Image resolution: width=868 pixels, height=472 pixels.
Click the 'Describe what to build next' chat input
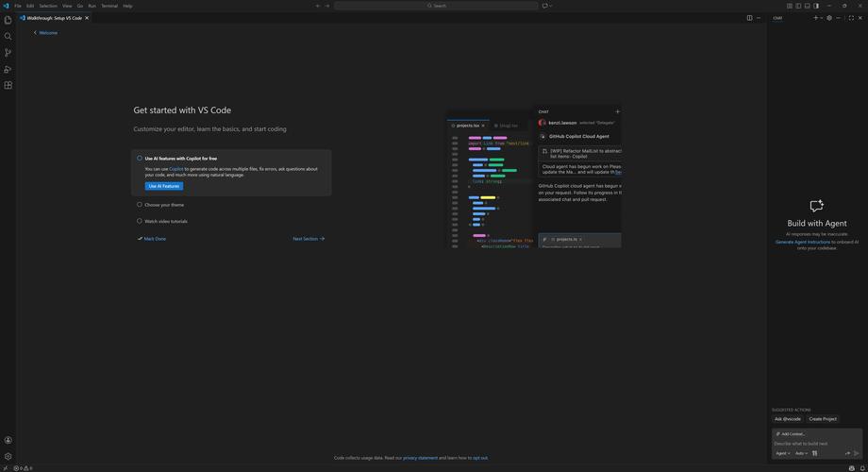coord(815,444)
